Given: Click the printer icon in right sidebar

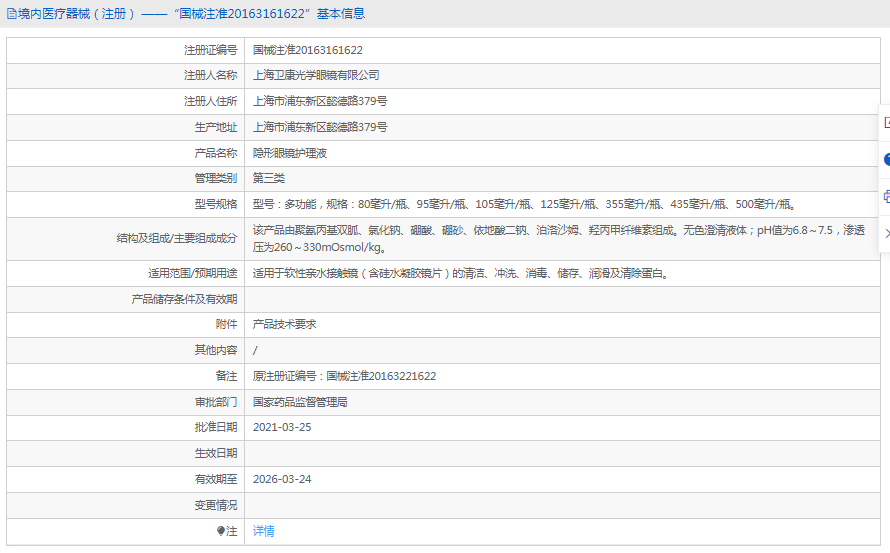Looking at the screenshot, I should coord(886,196).
